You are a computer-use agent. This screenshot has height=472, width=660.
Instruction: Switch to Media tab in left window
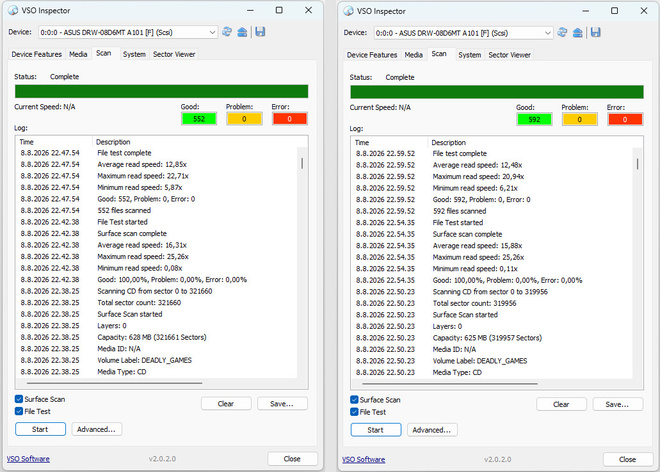tap(78, 54)
